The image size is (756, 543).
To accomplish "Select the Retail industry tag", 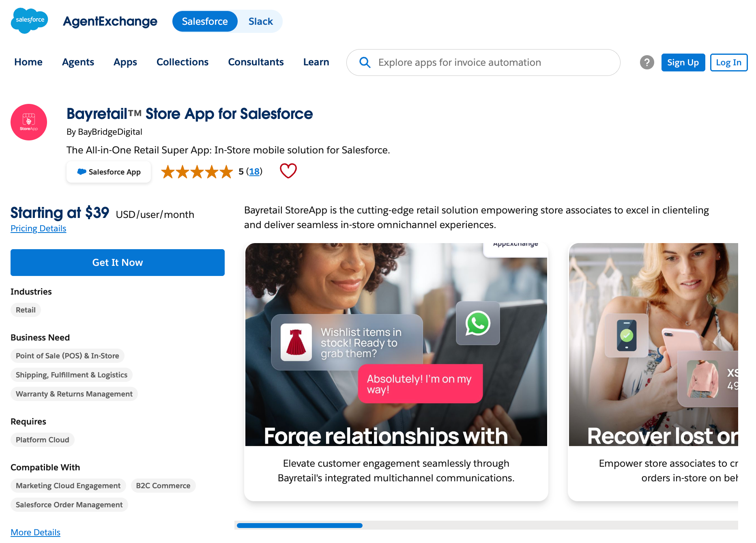I will click(26, 310).
